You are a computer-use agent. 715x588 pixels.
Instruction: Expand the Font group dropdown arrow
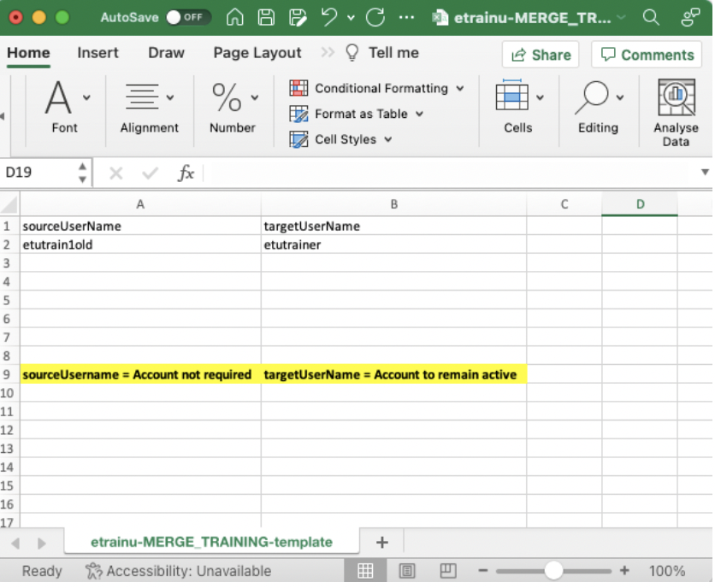86,97
